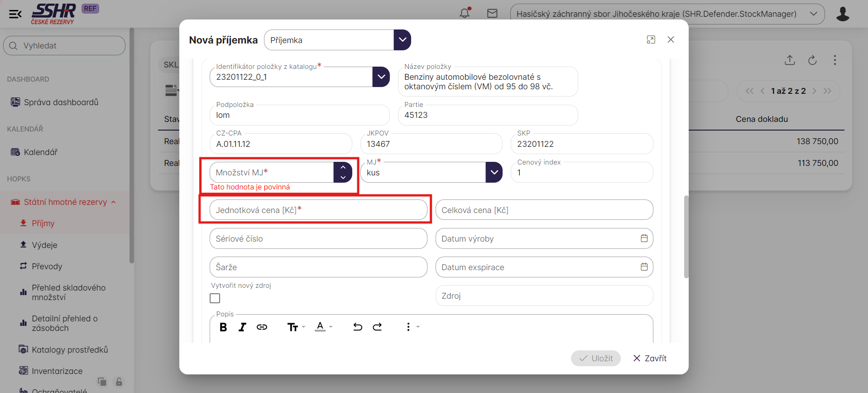
Task: Click the Jednotková cena input field
Action: tap(318, 210)
